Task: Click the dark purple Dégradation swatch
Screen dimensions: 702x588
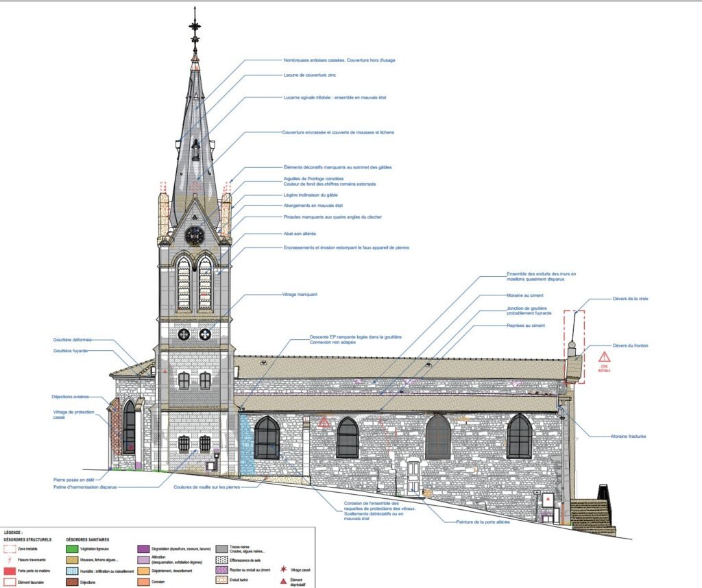Action: (143, 549)
